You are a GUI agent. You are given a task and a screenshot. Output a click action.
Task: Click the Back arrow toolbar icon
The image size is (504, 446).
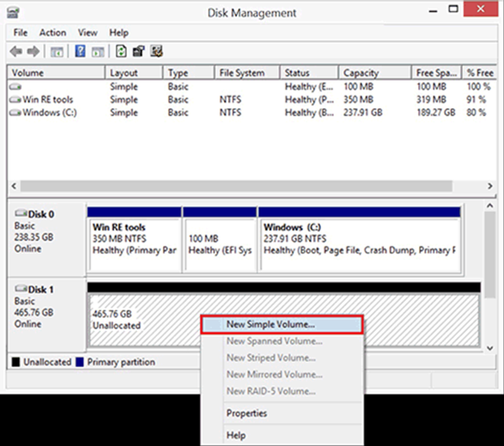point(16,51)
